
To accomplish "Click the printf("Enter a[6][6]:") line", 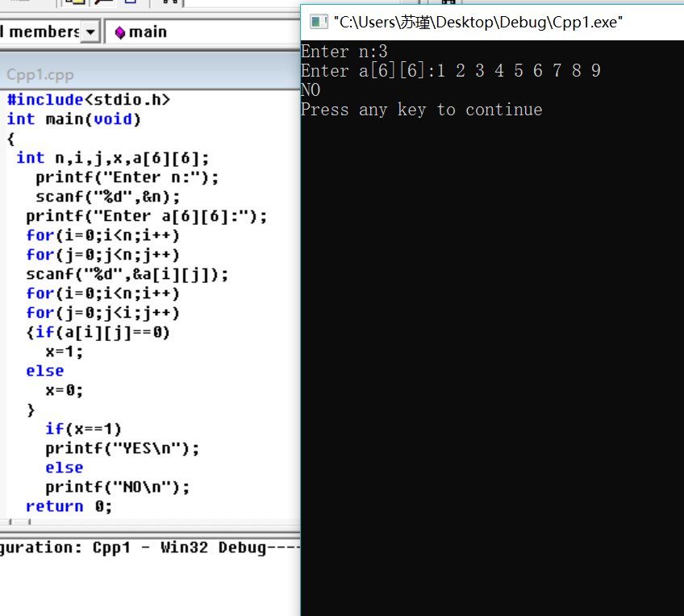I will [146, 216].
